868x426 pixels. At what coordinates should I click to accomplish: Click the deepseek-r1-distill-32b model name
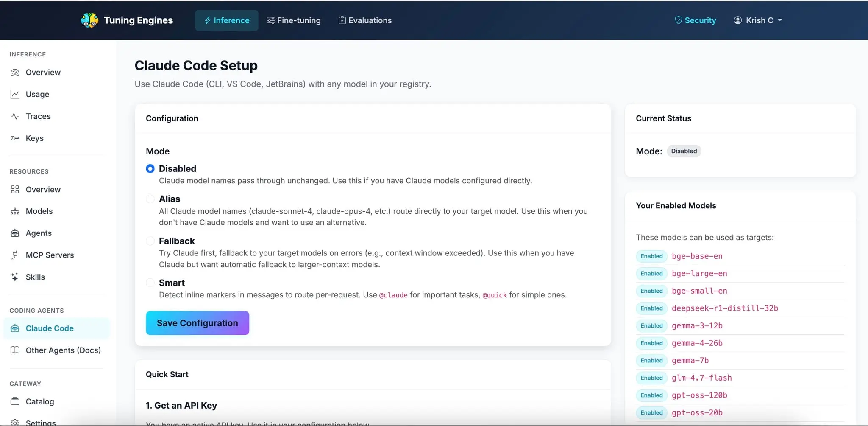tap(725, 308)
